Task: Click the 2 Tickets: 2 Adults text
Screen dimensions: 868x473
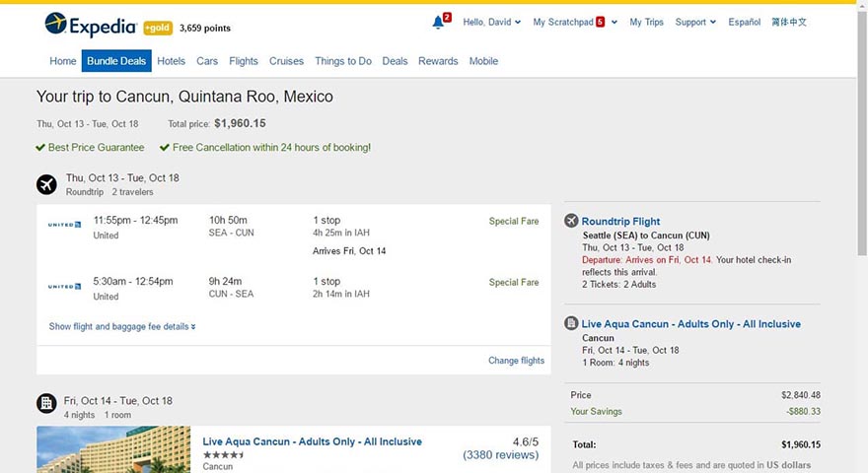Action: click(618, 285)
